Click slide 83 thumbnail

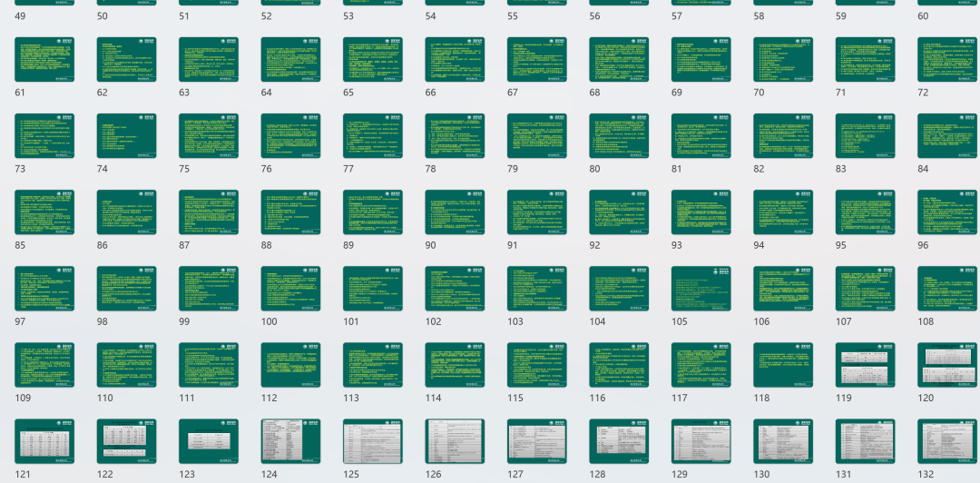pyautogui.click(x=865, y=136)
